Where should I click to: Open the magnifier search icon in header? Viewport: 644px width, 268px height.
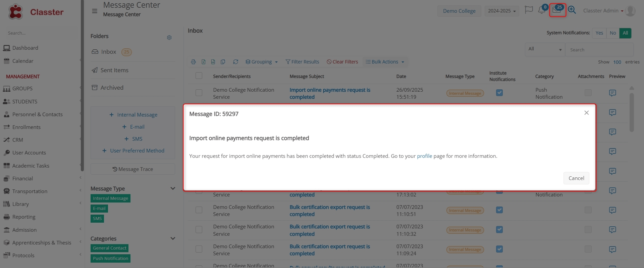572,10
